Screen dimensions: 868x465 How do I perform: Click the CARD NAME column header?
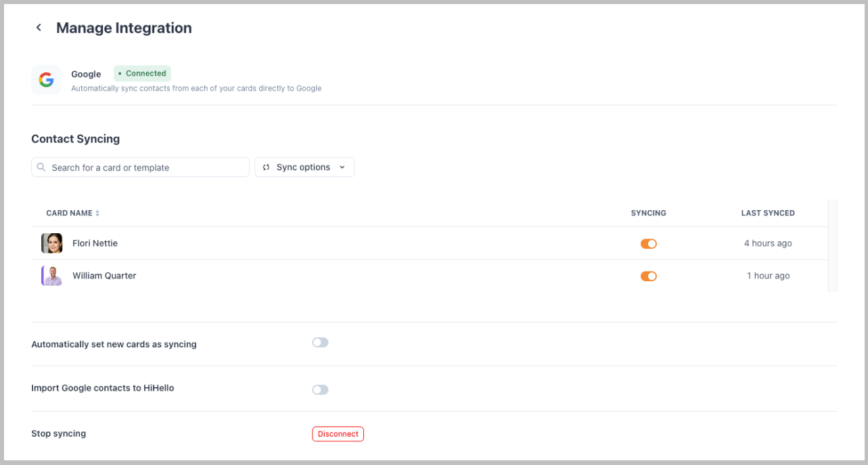69,213
